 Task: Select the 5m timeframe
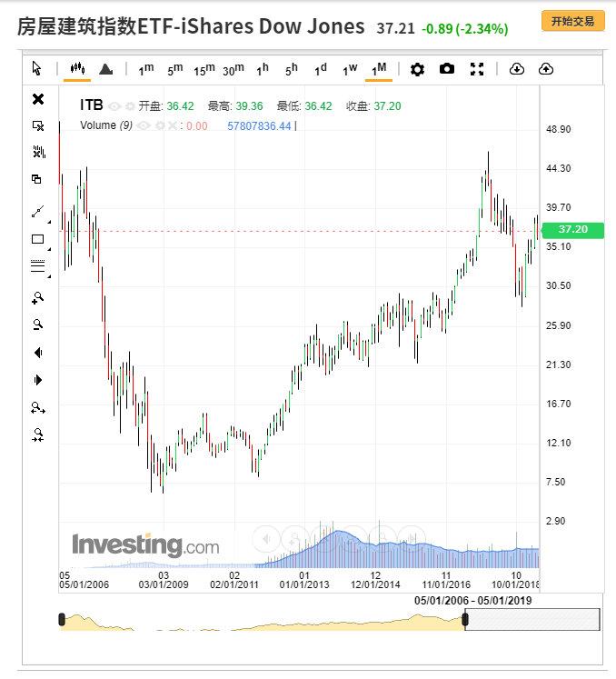click(174, 69)
